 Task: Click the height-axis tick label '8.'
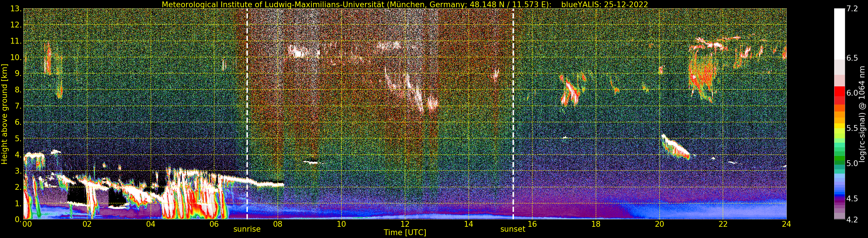18,90
